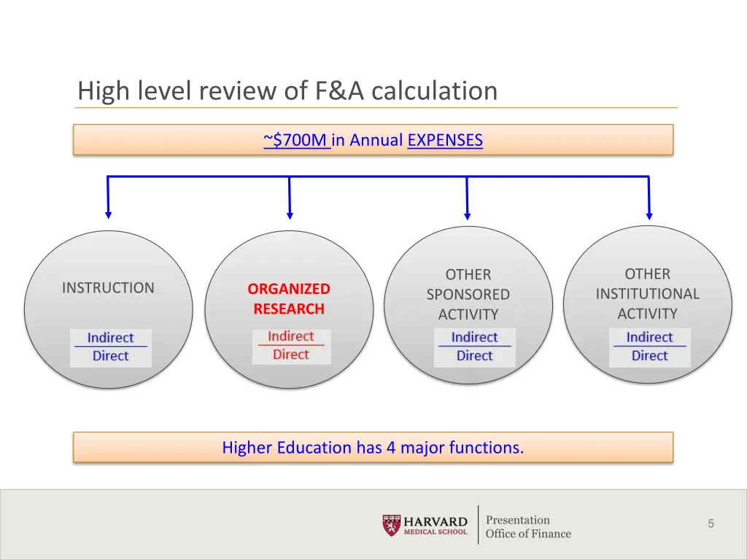Click Indirect under INSTRUCTION
The height and width of the screenshot is (560, 747).
tap(111, 338)
